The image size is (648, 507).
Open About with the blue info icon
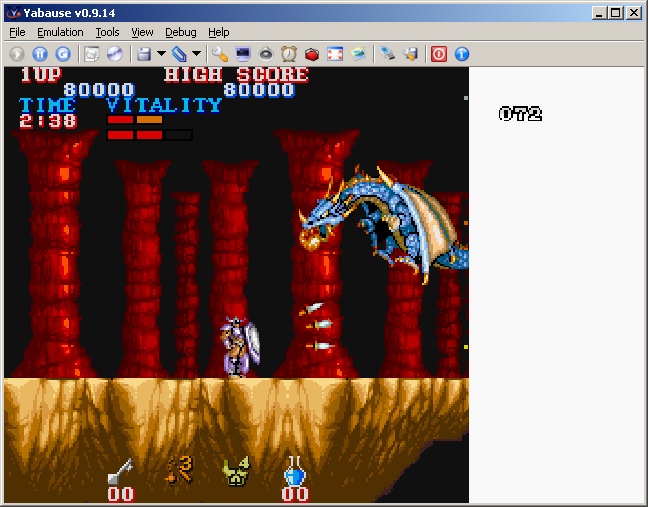[462, 54]
